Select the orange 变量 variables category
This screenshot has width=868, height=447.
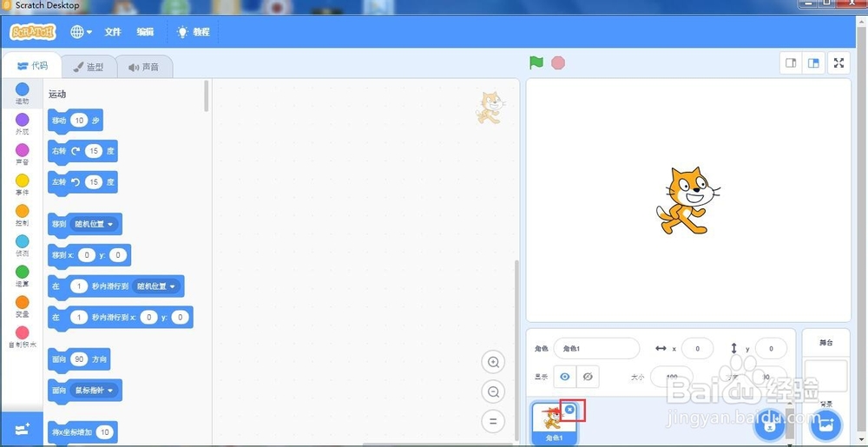point(23,306)
